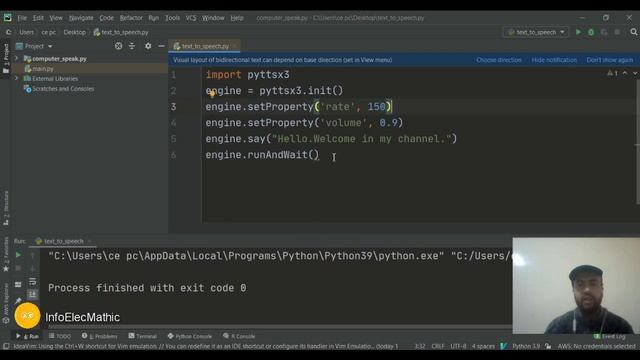The width and height of the screenshot is (640, 360).
Task: Click Python 3.9 interpreter in status bar
Action: click(526, 346)
